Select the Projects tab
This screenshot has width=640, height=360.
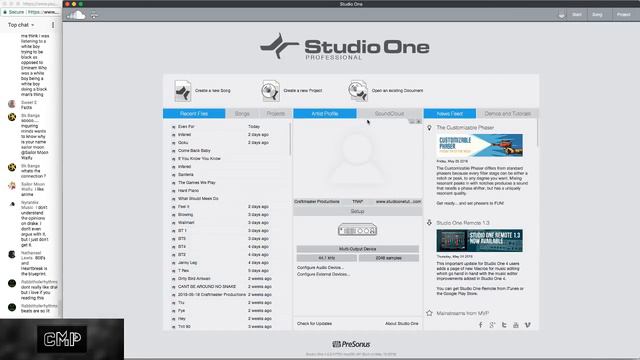276,113
